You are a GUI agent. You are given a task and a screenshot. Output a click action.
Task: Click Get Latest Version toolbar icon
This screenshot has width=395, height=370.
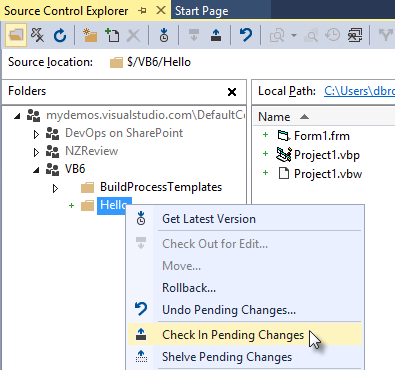pyautogui.click(x=164, y=35)
